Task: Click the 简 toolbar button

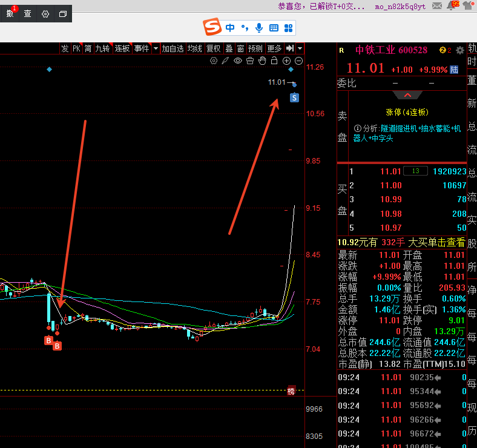Action: pos(88,48)
